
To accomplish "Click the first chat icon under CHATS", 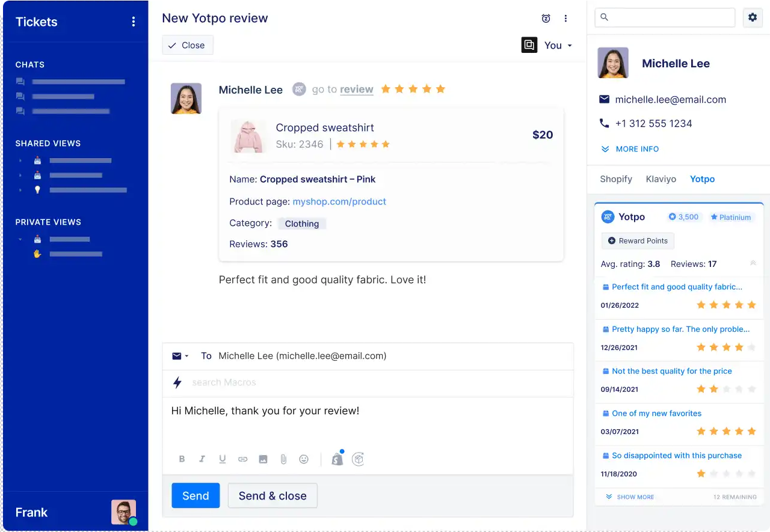I will [x=20, y=82].
